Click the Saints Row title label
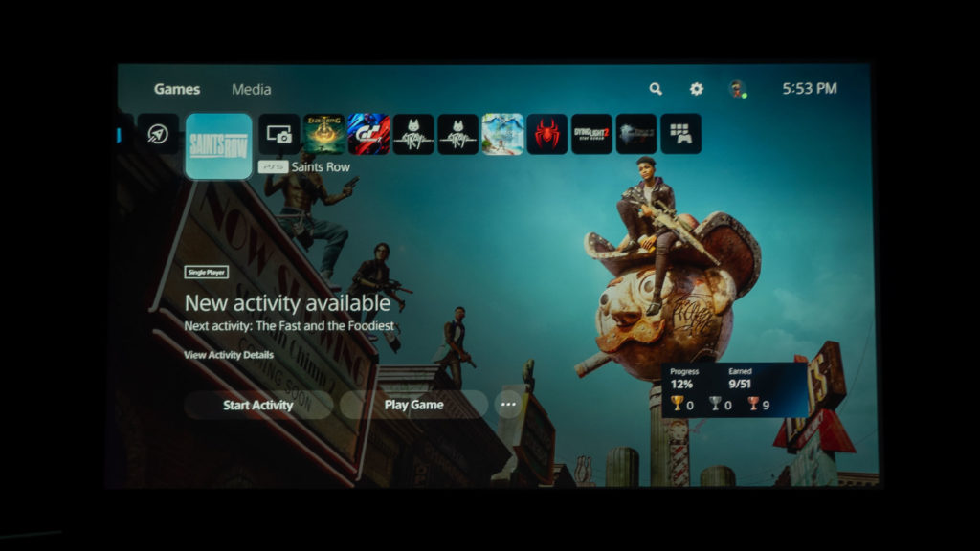The height and width of the screenshot is (551, 980). [x=321, y=166]
